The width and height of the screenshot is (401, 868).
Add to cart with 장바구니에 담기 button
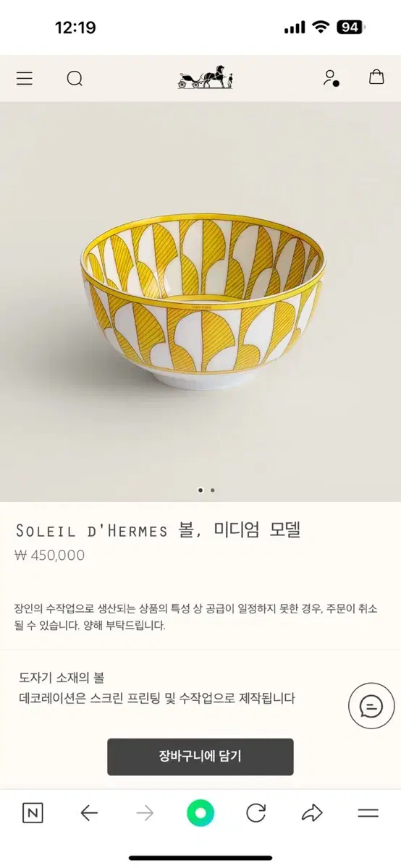200,757
